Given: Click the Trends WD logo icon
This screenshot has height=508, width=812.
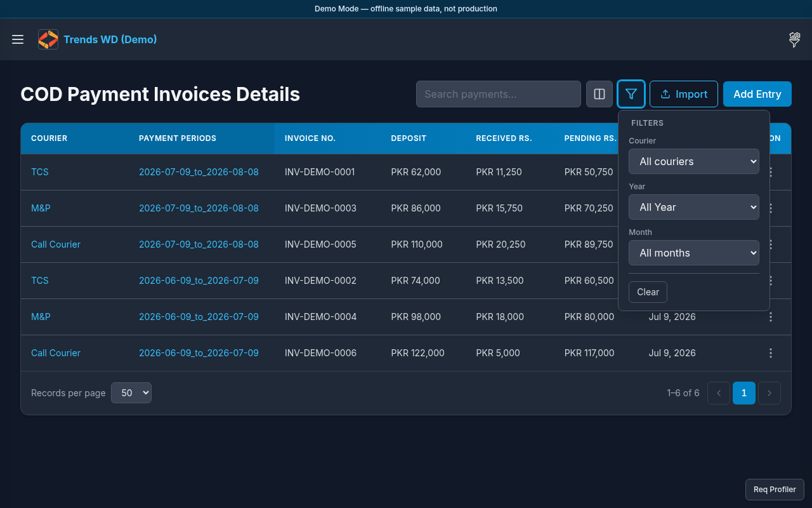Looking at the screenshot, I should coord(48,39).
